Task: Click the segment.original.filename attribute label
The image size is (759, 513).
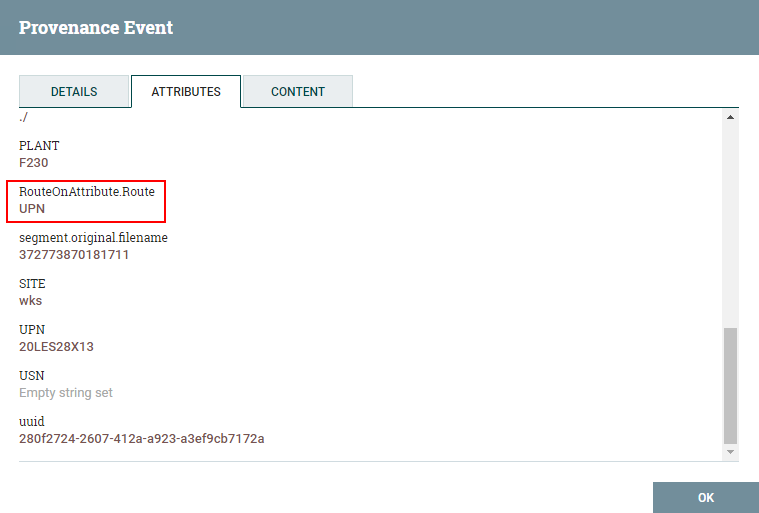Action: (93, 238)
